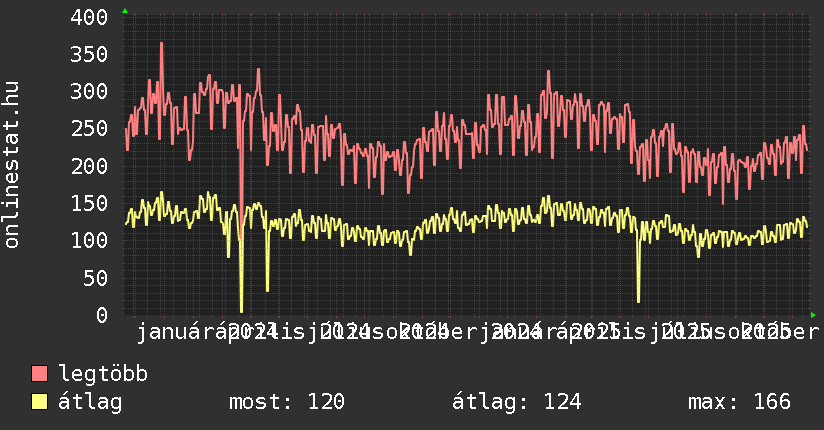
Task: Click the green arrow at x-axis right end
Action: click(815, 314)
